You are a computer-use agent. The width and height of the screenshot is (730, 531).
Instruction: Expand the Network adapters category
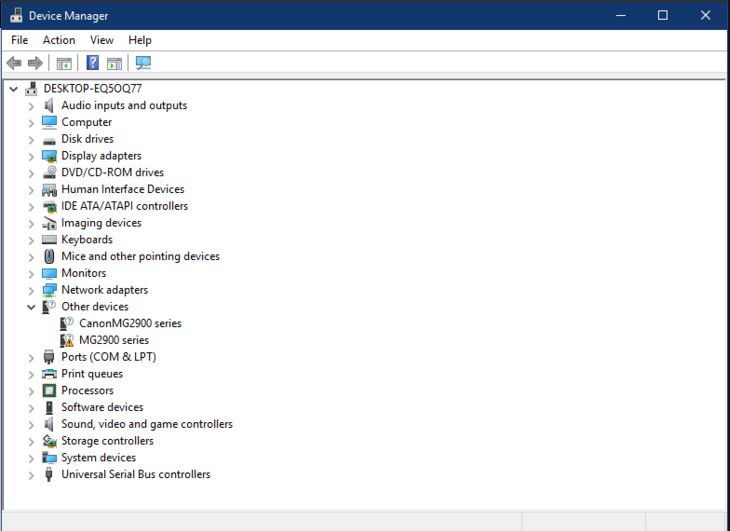(x=31, y=290)
